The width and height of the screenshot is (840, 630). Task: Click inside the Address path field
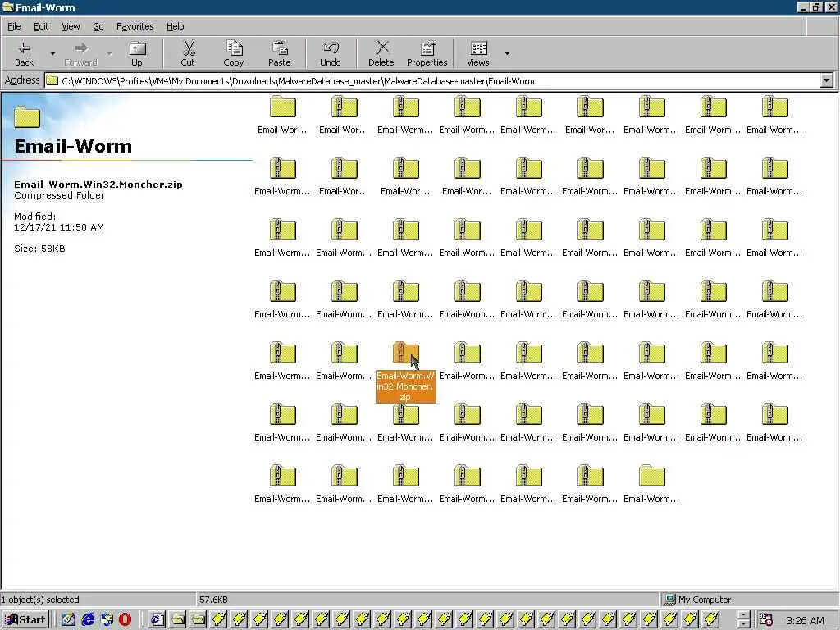click(433, 81)
